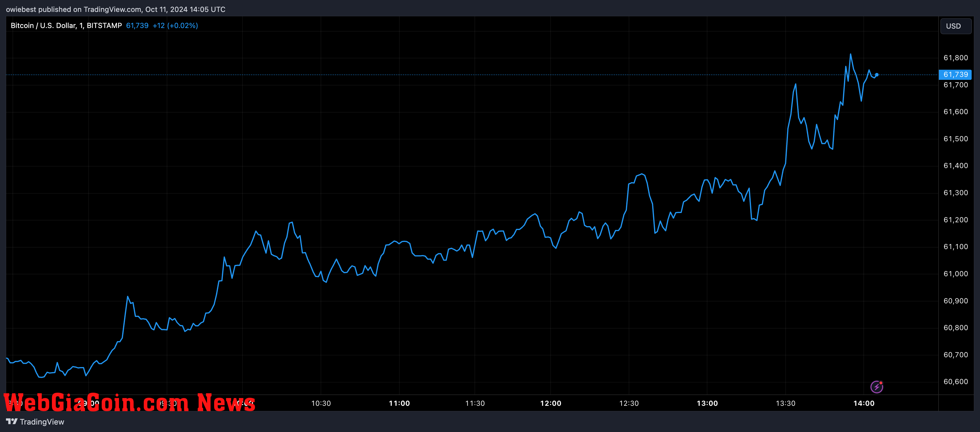The width and height of the screenshot is (980, 432).
Task: Click the 60,600 price axis label
Action: (956, 381)
